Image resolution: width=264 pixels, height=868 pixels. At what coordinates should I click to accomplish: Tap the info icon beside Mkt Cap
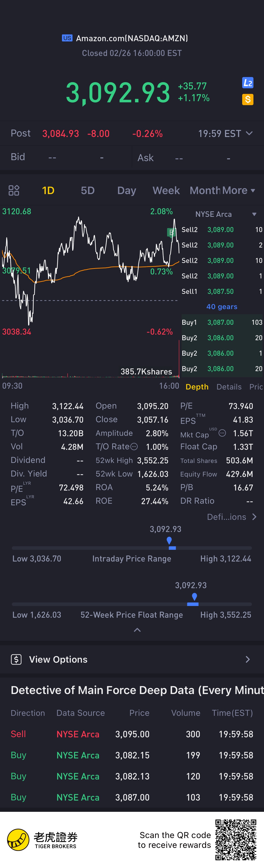[x=222, y=433]
